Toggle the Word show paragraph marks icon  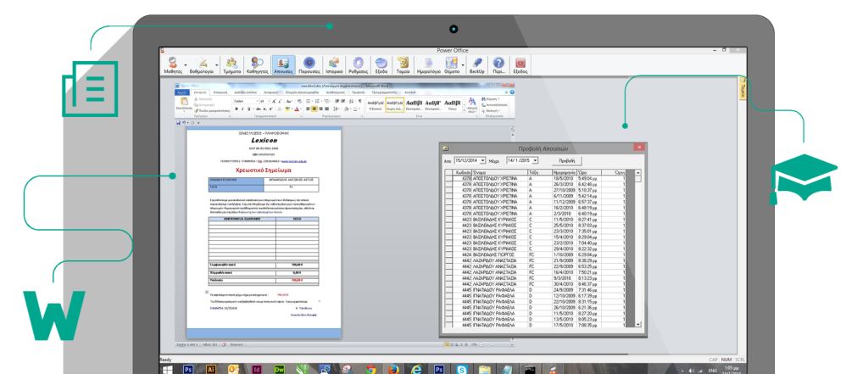[x=359, y=101]
